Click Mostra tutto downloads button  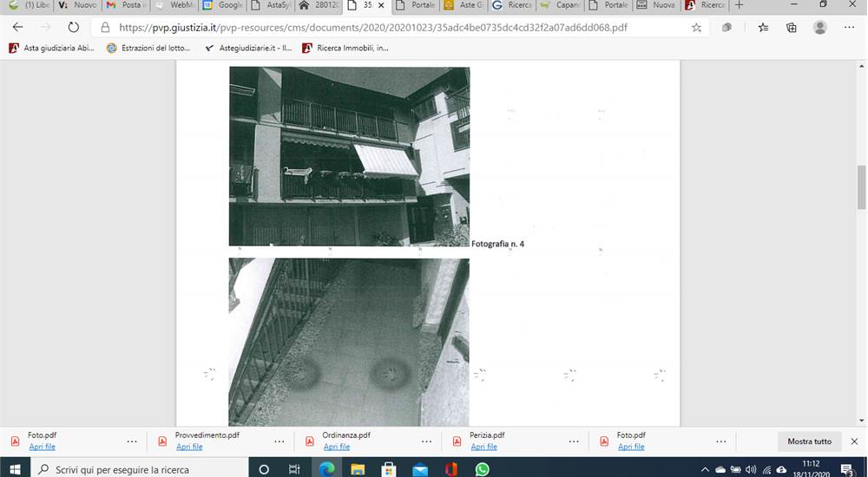click(809, 441)
